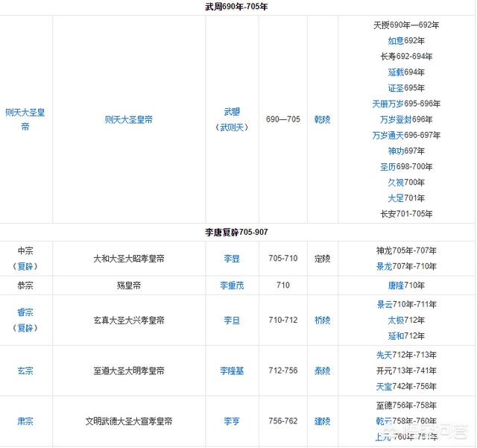Click the 殇皇帝 posthumous title
The width and height of the screenshot is (477, 448).
129,285
